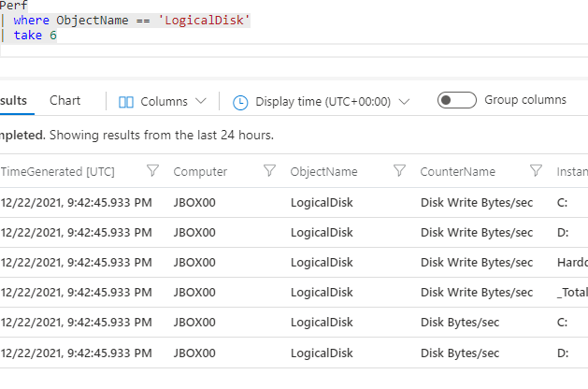Sort by ObjectName column header
This screenshot has height=389, width=588.
323,172
